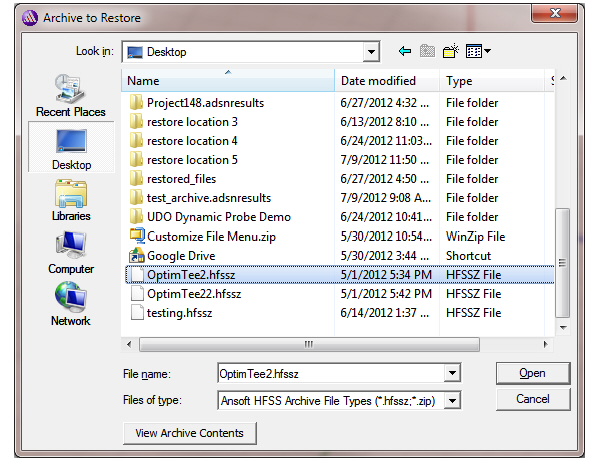600x465 pixels.
Task: Click date '5/1/2012 5:42 PM' cell
Action: pyautogui.click(x=386, y=294)
